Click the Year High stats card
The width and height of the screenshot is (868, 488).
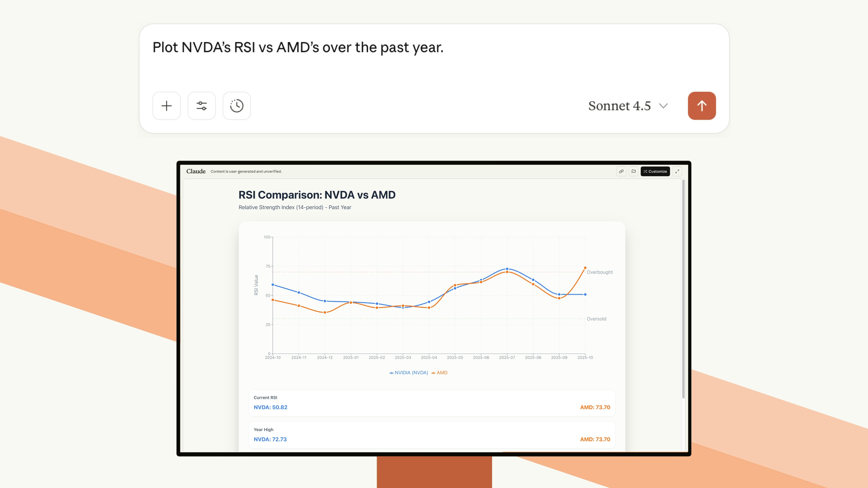[432, 434]
